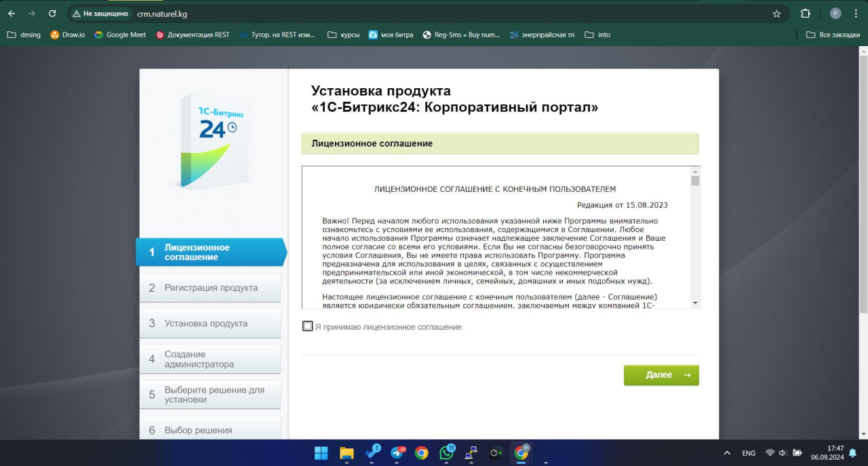The height and width of the screenshot is (466, 868).
Task: Select step 5 'Выберите решение для установки'
Action: [210, 395]
